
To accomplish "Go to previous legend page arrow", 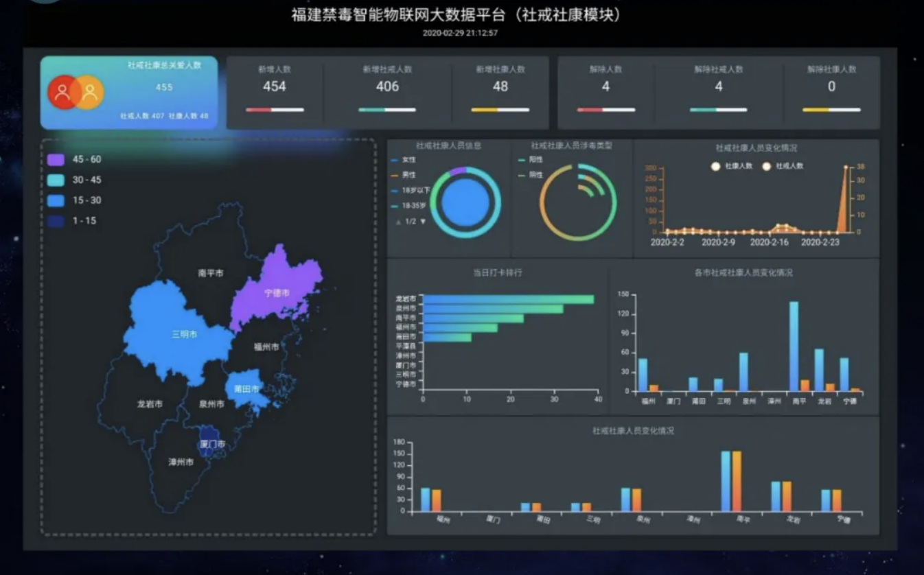I will click(x=398, y=222).
